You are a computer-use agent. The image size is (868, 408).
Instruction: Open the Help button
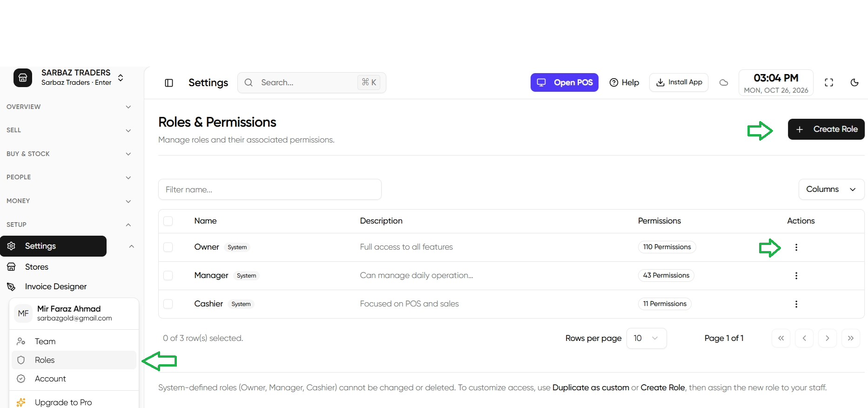pos(624,82)
